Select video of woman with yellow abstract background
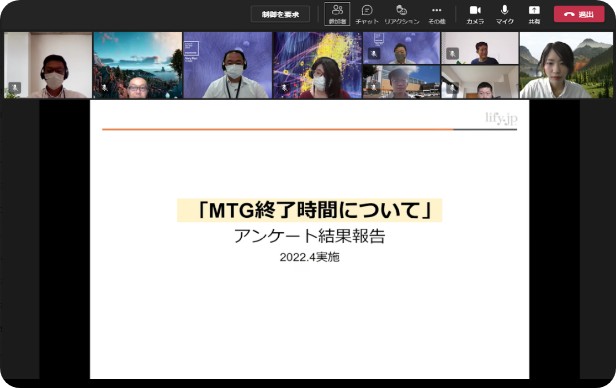 [x=317, y=65]
